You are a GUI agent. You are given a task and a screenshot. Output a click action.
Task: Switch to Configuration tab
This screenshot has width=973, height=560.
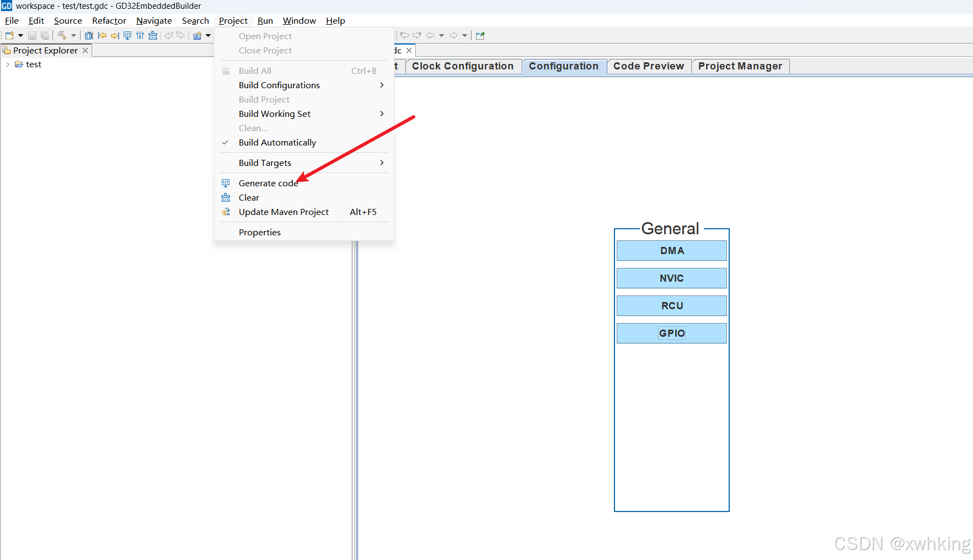(x=564, y=66)
